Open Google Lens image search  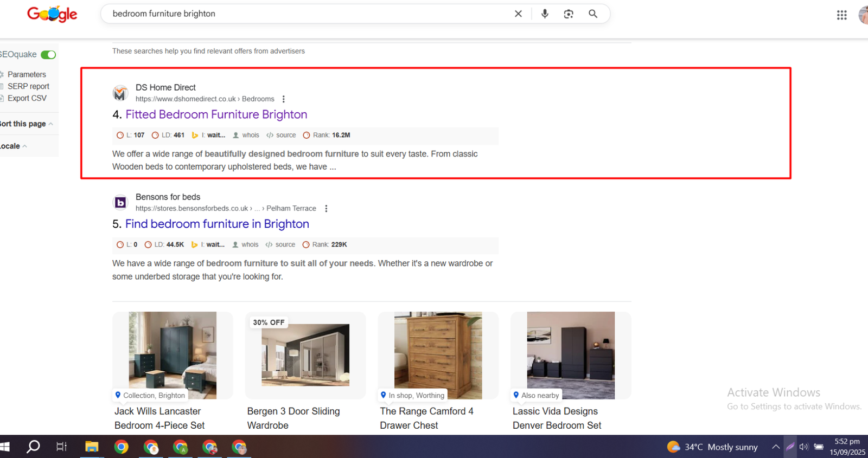(569, 14)
